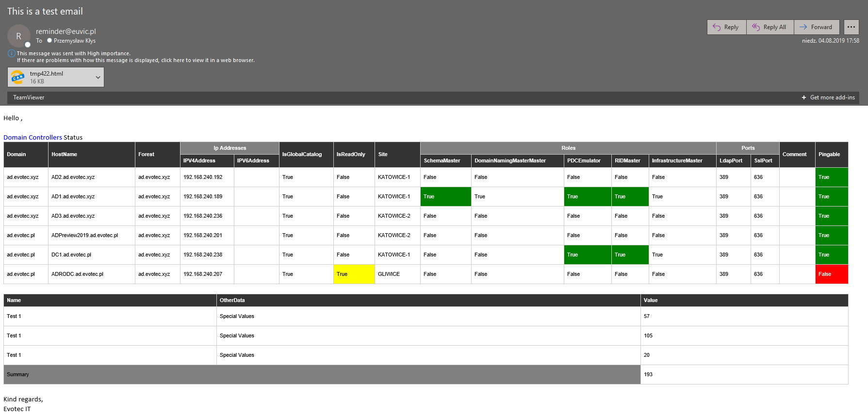Viewport: 868px width, 415px height.
Task: Click the Forward arrow icon
Action: point(803,27)
